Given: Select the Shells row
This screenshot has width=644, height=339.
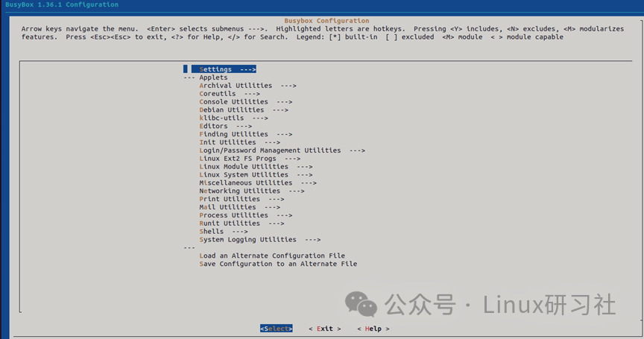Looking at the screenshot, I should pyautogui.click(x=224, y=232).
